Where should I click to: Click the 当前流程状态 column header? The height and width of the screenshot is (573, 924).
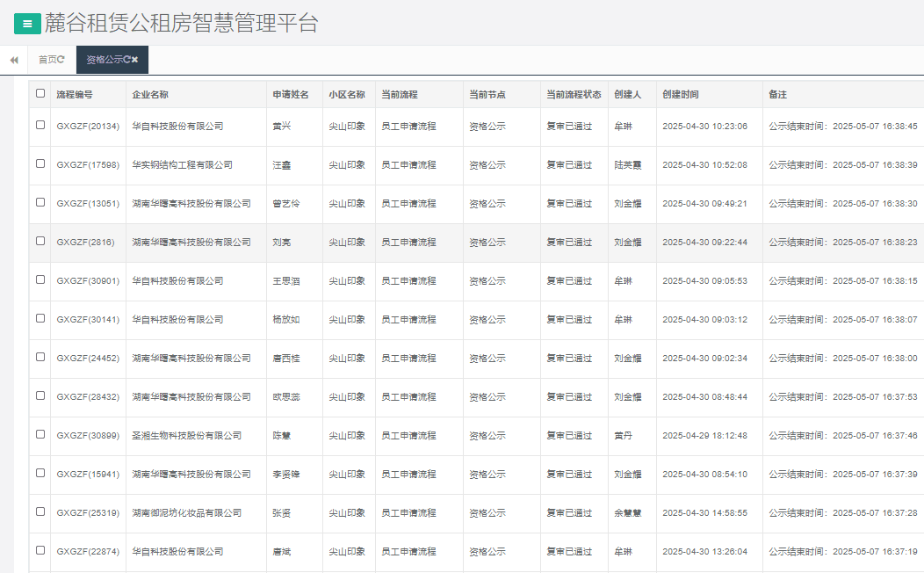tap(571, 94)
